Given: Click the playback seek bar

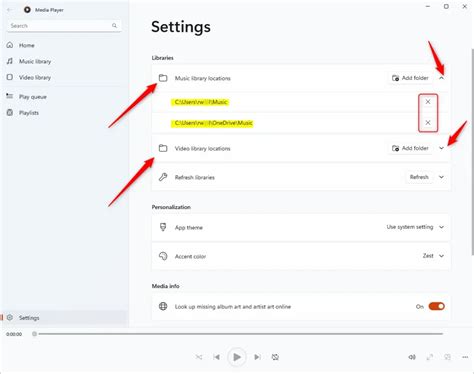Looking at the screenshot, I should pyautogui.click(x=239, y=334).
